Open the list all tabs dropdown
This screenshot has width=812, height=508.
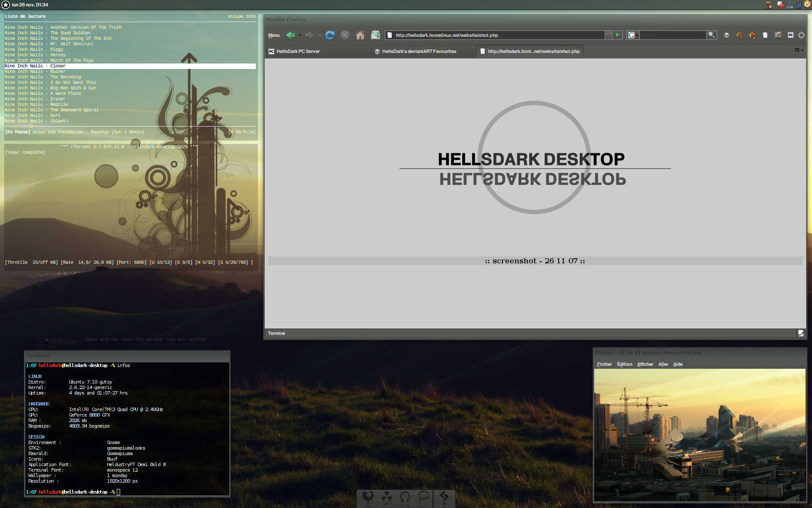pyautogui.click(x=798, y=50)
